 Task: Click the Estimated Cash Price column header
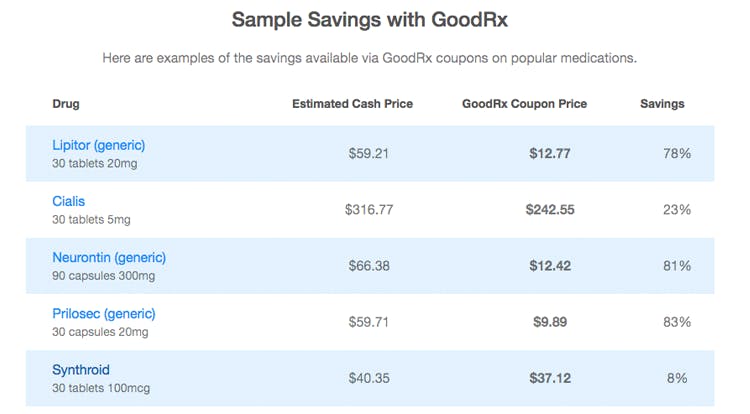click(x=353, y=104)
